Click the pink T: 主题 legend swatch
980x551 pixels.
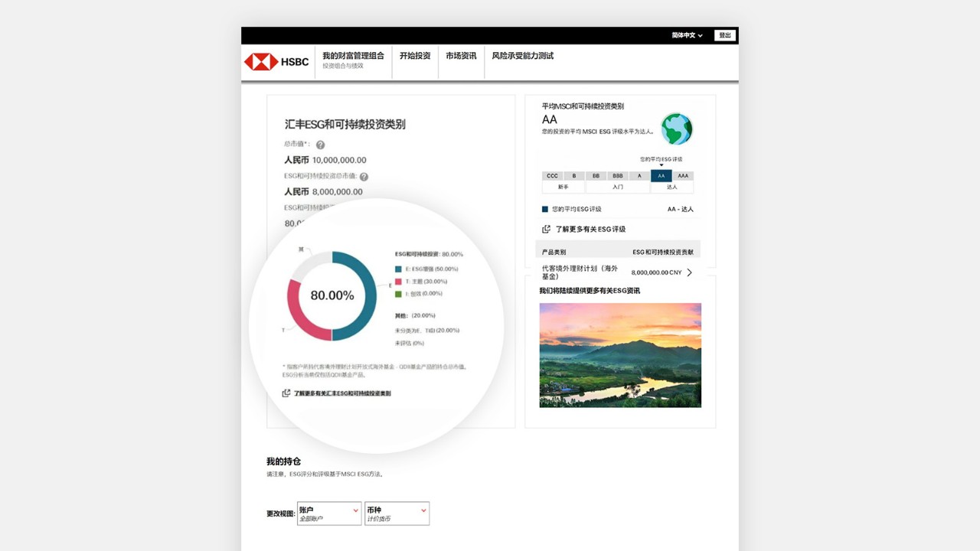click(x=398, y=282)
